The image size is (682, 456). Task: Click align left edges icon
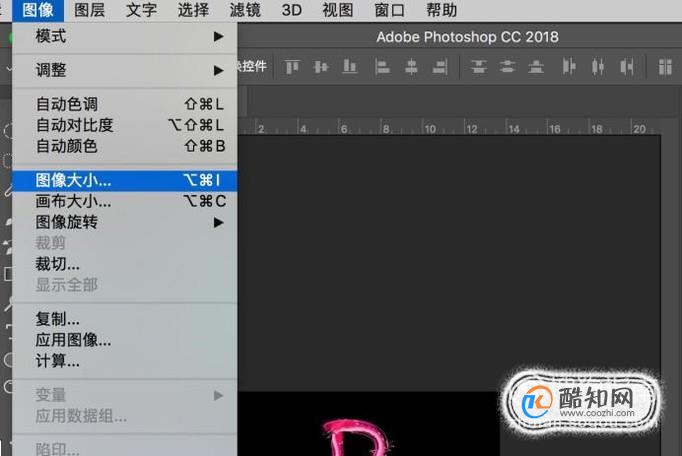pyautogui.click(x=382, y=67)
